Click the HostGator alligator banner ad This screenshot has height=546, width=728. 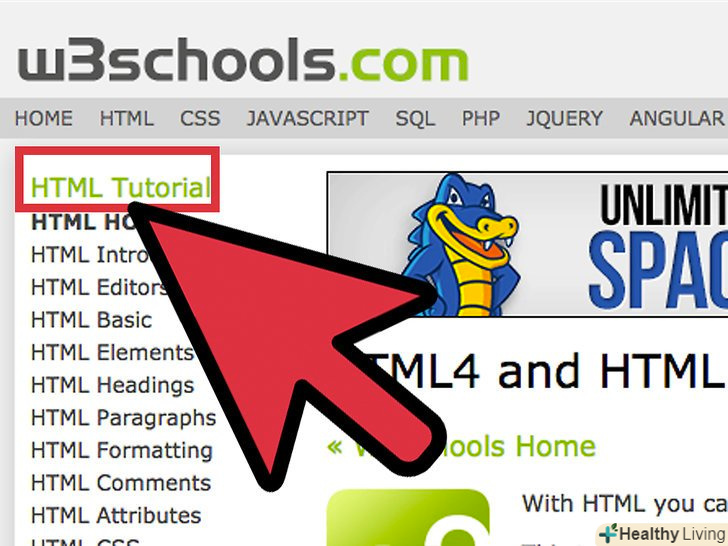(x=527, y=244)
